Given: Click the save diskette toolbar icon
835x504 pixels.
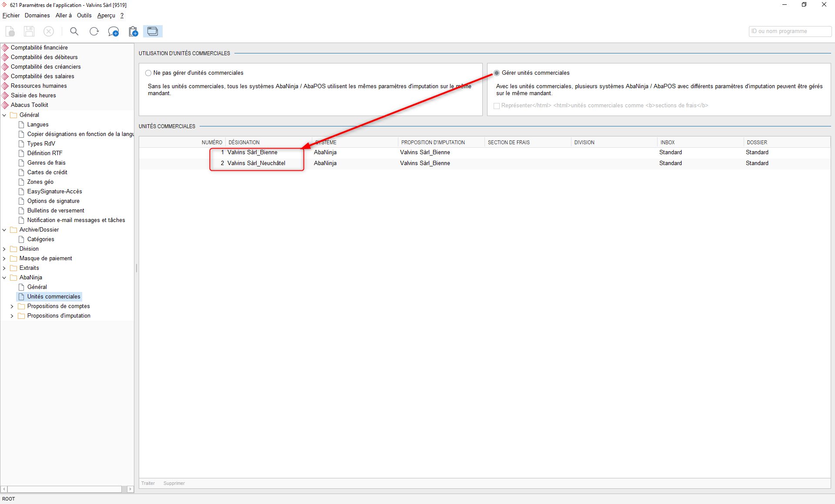Looking at the screenshot, I should [29, 31].
